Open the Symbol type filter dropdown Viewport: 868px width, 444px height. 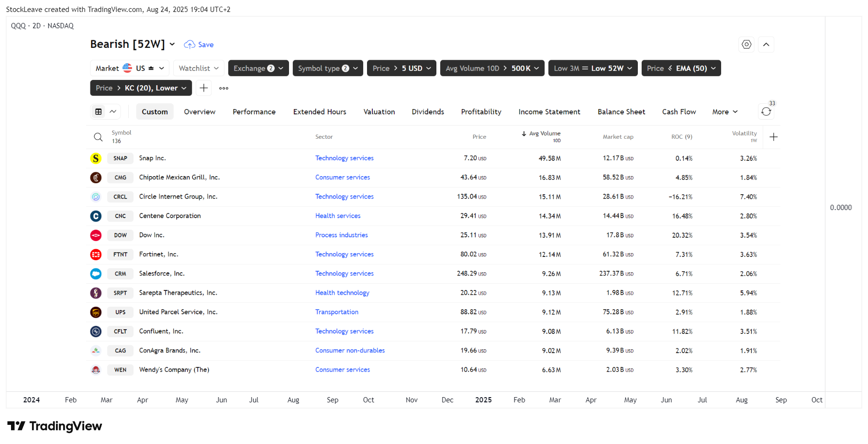(x=328, y=68)
